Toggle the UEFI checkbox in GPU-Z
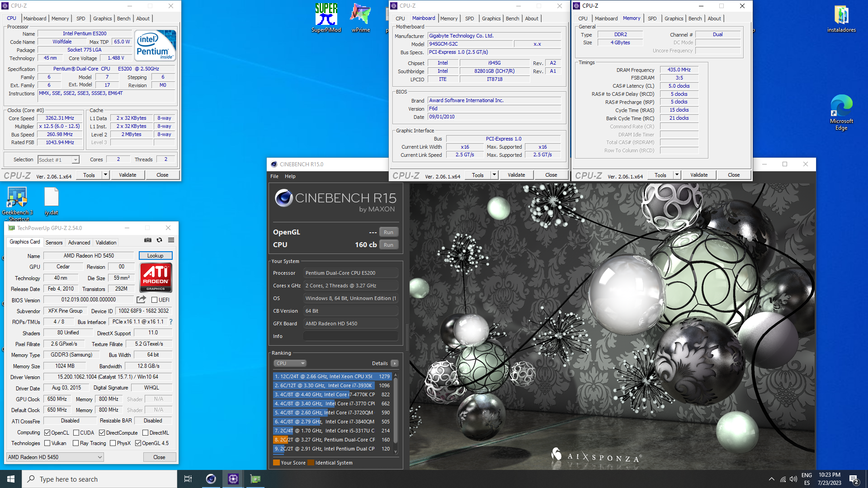This screenshot has width=868, height=488. click(154, 300)
